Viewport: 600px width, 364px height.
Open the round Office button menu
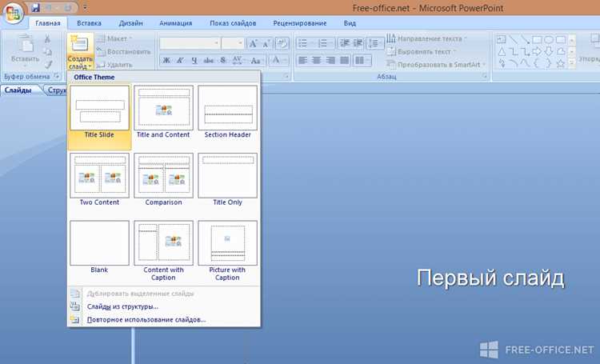pyautogui.click(x=13, y=14)
